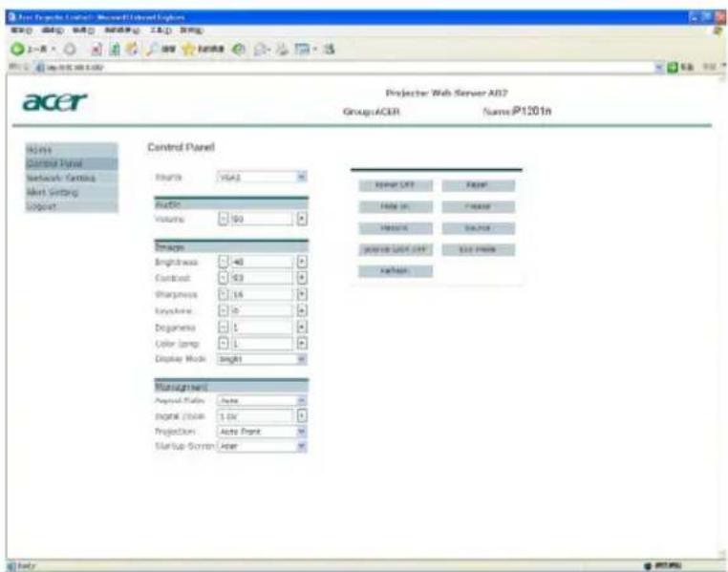Click the Print toolbar icon

[282, 49]
